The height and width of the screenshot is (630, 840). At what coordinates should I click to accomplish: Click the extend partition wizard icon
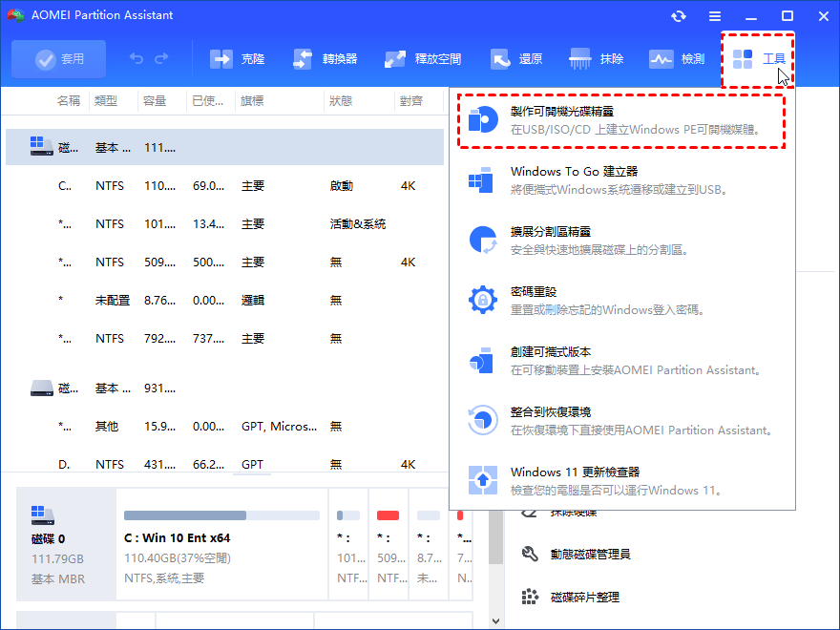[483, 240]
